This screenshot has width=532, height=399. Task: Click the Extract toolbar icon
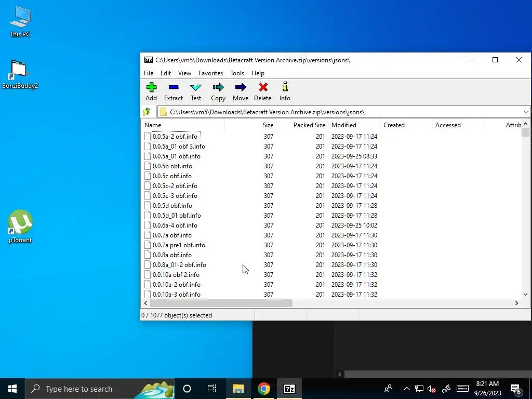point(174,87)
